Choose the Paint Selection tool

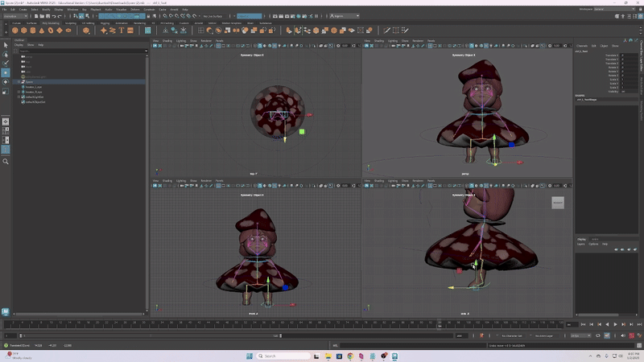[6, 63]
